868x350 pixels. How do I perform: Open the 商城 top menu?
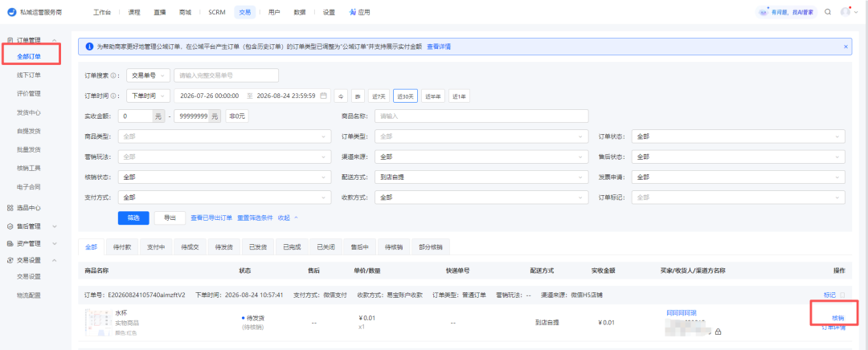(186, 12)
